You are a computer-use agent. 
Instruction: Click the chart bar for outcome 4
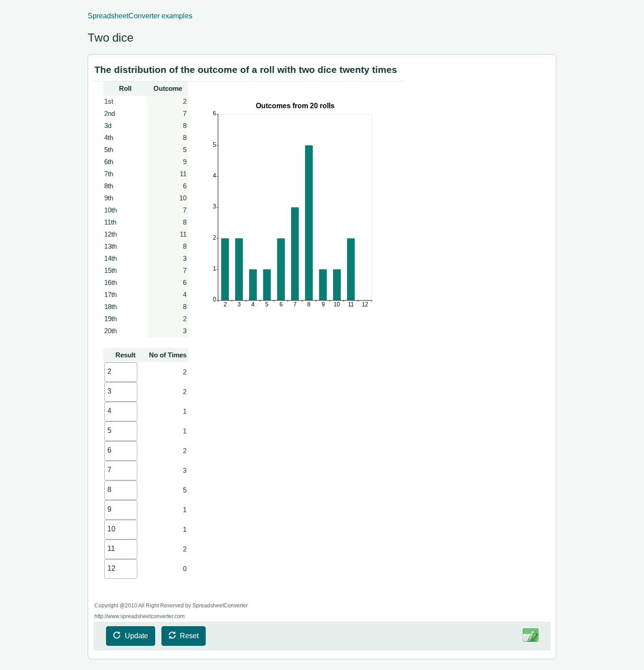(253, 284)
